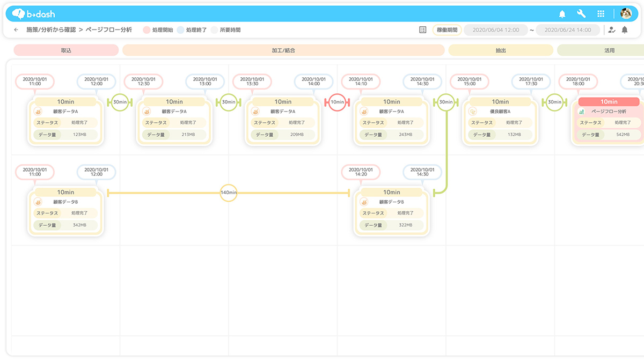This screenshot has width=644, height=362.
Task: Click the 140min duration marker
Action: [x=229, y=193]
